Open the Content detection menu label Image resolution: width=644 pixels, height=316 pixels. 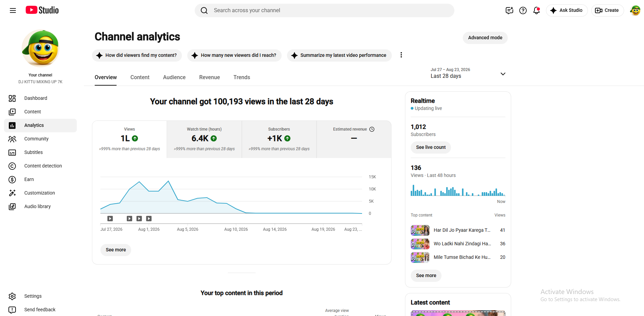43,166
